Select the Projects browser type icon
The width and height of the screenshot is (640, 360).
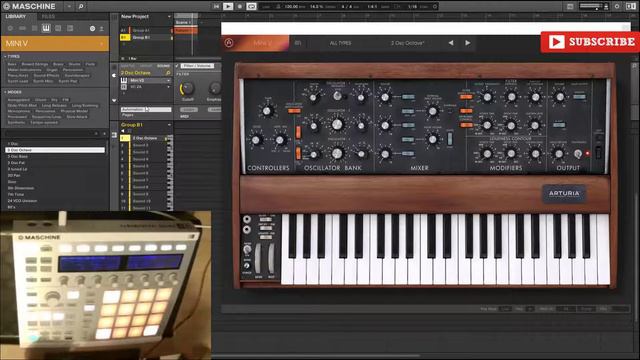tap(10, 28)
